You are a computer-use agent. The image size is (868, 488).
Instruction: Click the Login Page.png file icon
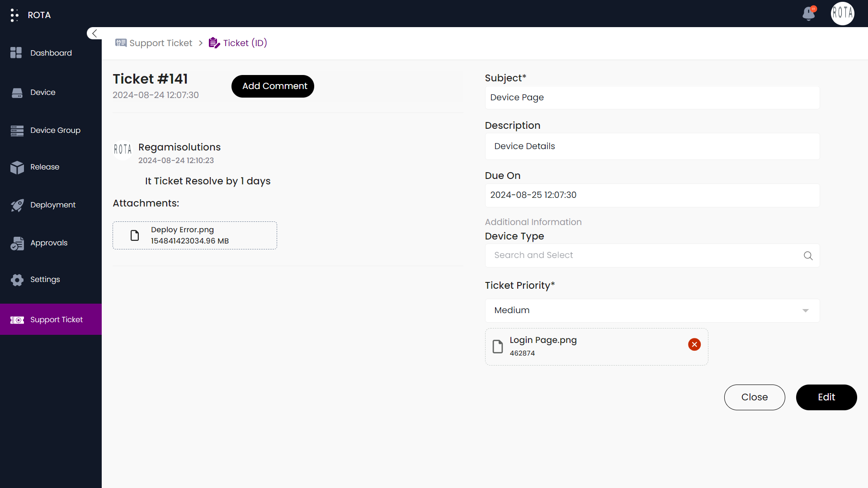point(498,347)
